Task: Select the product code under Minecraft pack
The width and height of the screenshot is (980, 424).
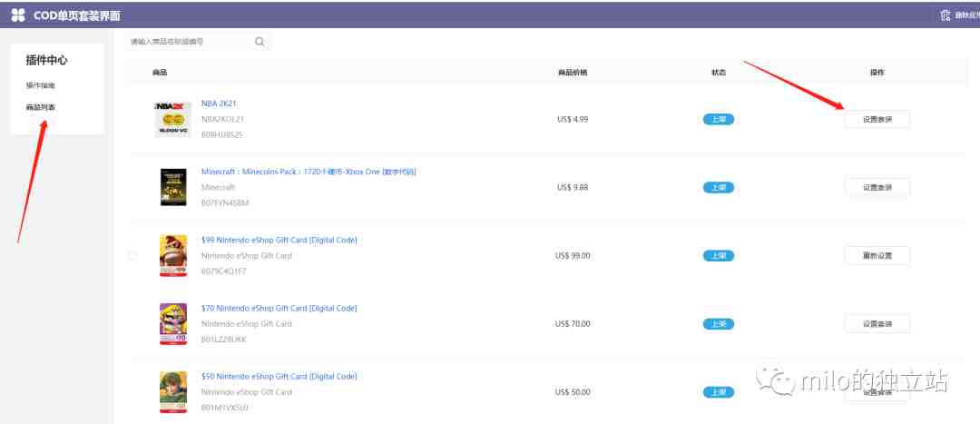Action: (x=225, y=203)
